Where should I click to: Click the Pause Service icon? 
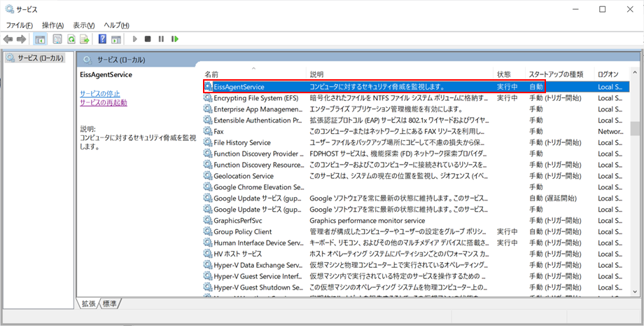161,39
